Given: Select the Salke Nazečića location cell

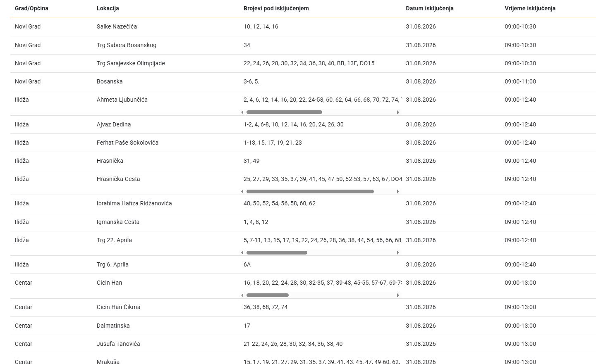Looking at the screenshot, I should click(x=117, y=26).
